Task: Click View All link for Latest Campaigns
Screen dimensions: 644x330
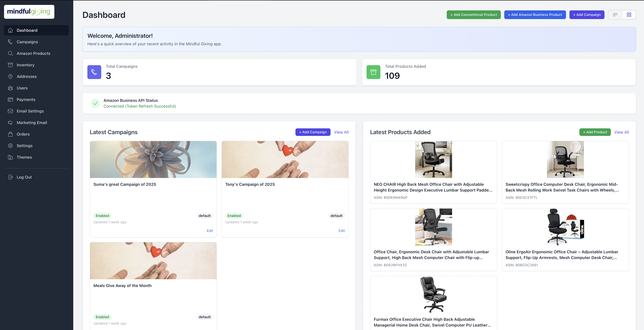Action: tap(341, 132)
